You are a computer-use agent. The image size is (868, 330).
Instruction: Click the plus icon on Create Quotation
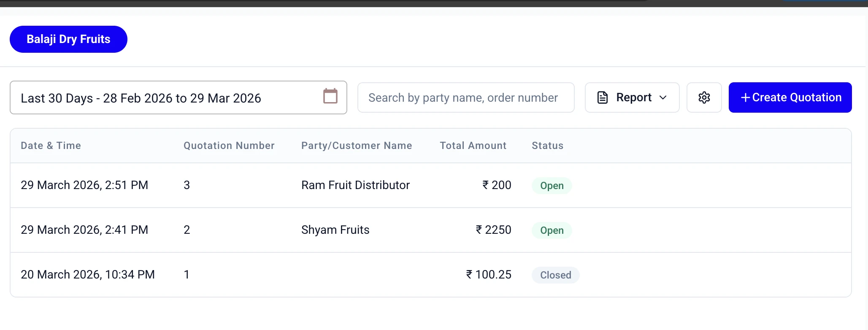point(745,97)
